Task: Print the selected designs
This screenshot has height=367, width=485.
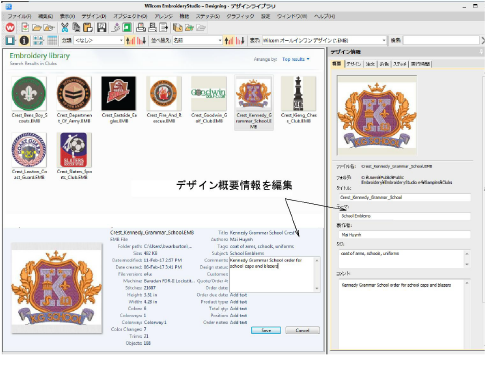Action: pyautogui.click(x=141, y=28)
